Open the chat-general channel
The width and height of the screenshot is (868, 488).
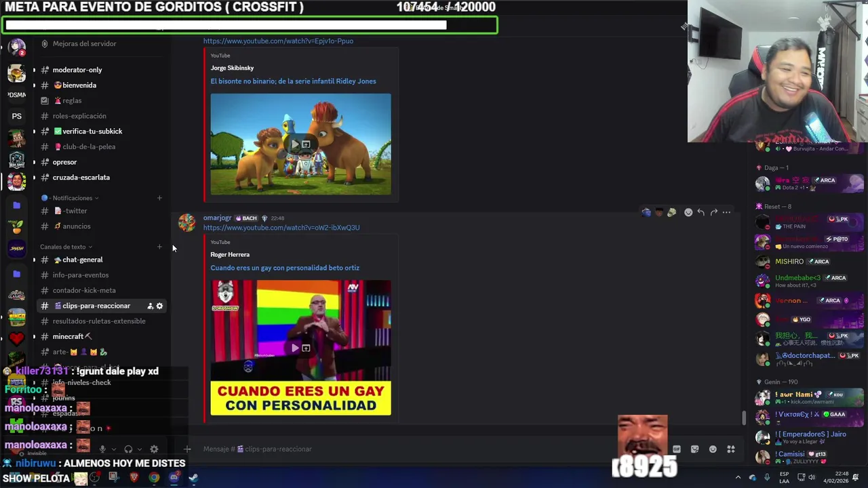click(82, 260)
